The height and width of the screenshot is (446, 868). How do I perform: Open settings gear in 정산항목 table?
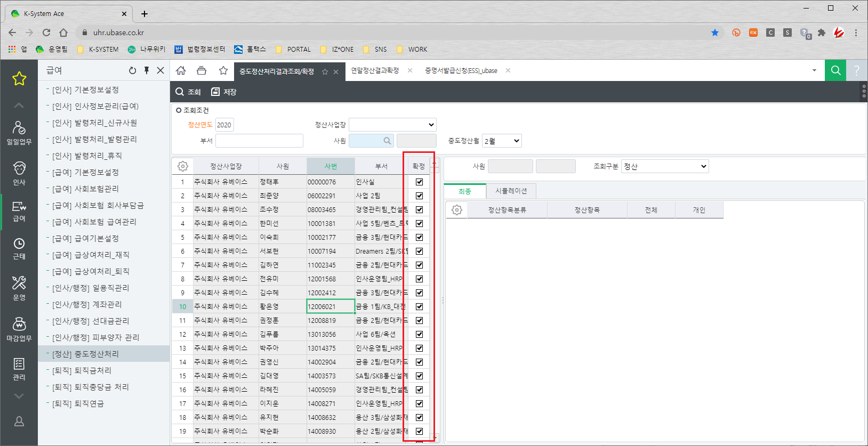[x=457, y=210]
